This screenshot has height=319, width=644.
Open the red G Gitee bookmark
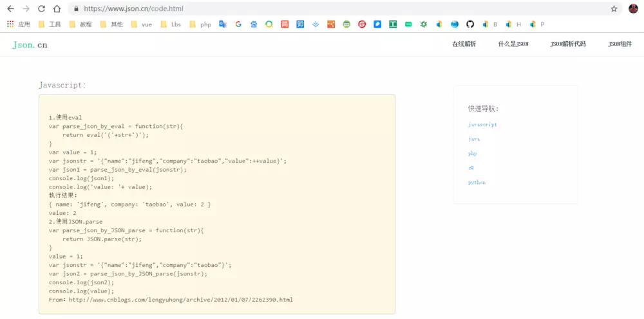click(362, 24)
